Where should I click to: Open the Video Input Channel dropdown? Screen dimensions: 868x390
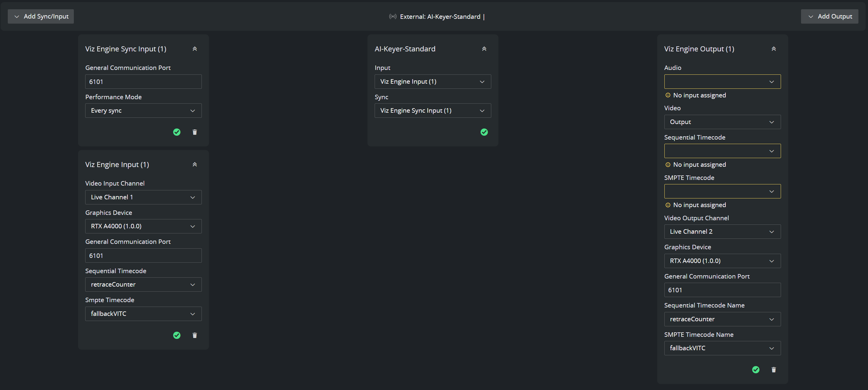tap(143, 197)
